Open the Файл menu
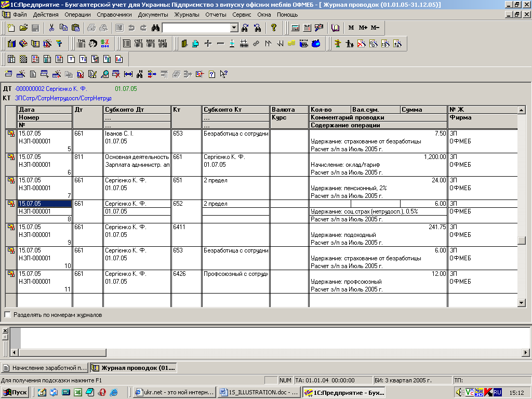 [x=20, y=15]
